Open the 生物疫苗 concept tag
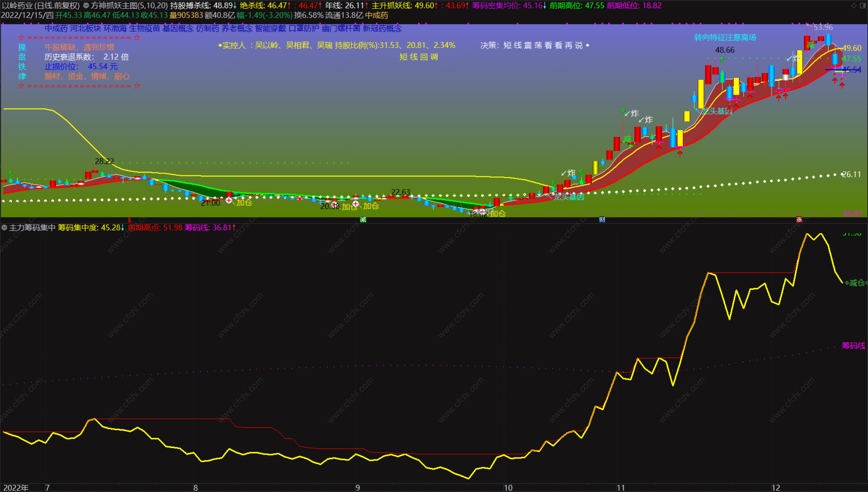This screenshot has width=868, height=492. pos(144,28)
